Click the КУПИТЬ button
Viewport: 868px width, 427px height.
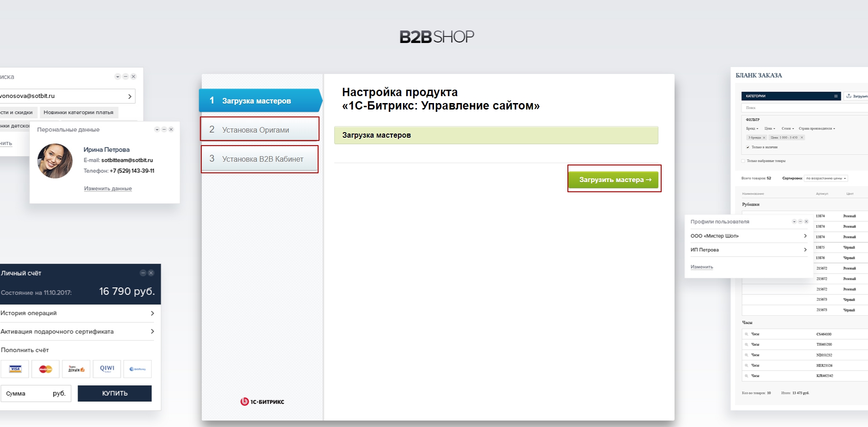(115, 393)
